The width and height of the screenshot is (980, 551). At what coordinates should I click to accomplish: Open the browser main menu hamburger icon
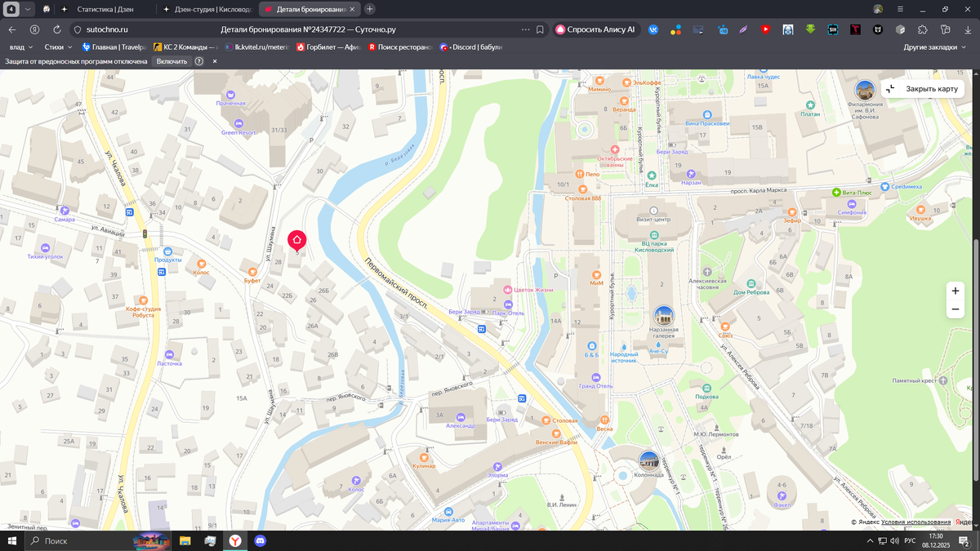click(x=901, y=9)
